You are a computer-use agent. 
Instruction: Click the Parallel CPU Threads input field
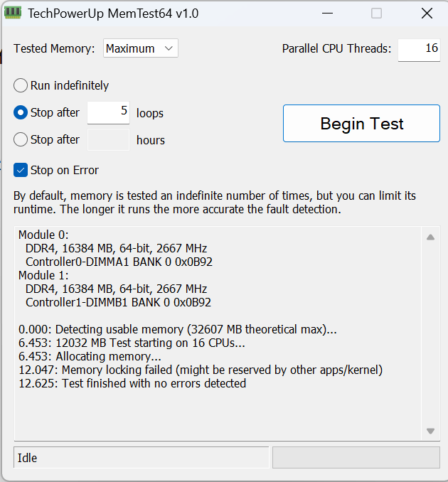419,50
